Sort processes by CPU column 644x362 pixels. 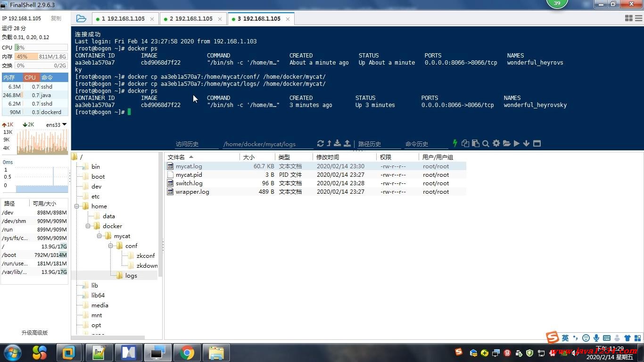(x=30, y=77)
